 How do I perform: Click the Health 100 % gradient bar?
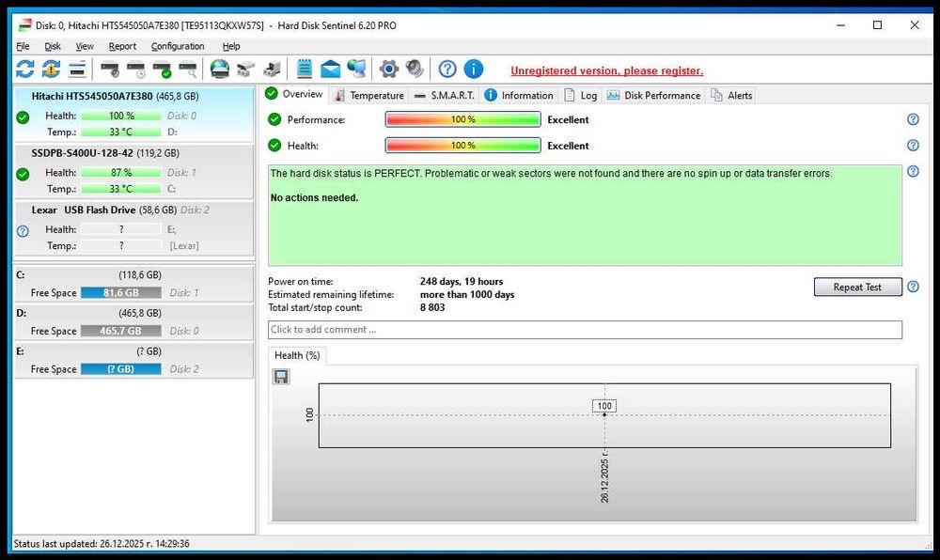tap(462, 146)
